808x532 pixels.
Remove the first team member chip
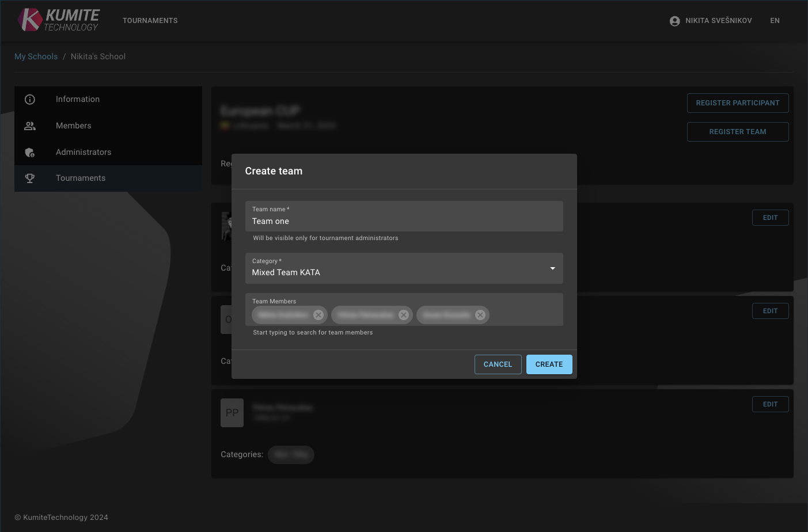[x=318, y=315]
